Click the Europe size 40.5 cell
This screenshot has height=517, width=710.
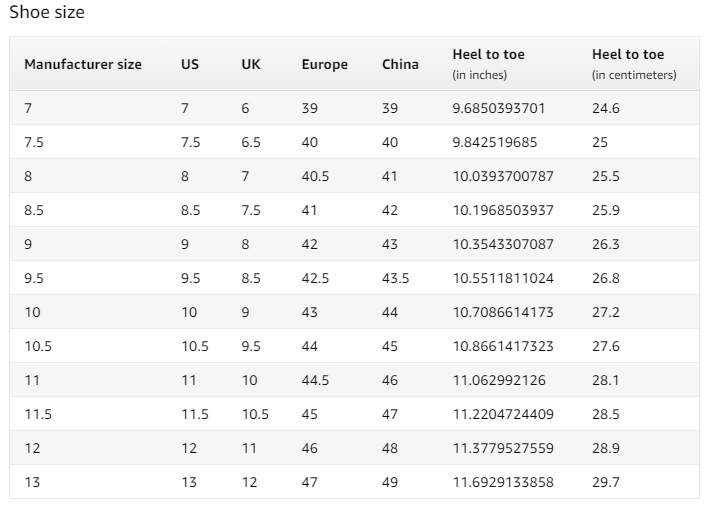pos(315,176)
